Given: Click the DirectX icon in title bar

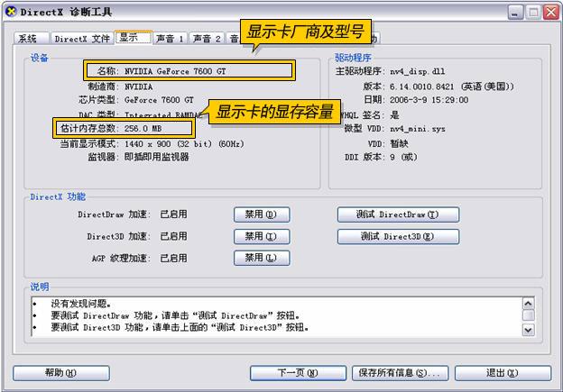Looking at the screenshot, I should pos(12,12).
